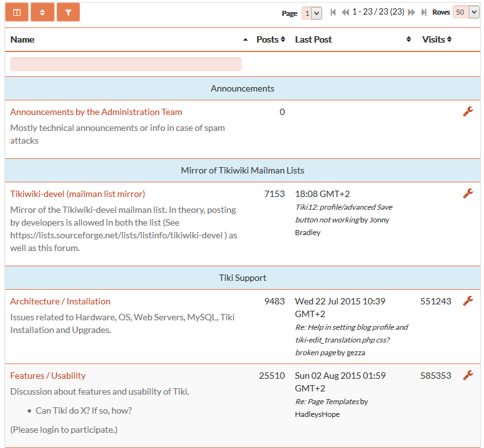Screen dimensions: 484x448
Task: Click sort arrow in Name column
Action: point(245,39)
